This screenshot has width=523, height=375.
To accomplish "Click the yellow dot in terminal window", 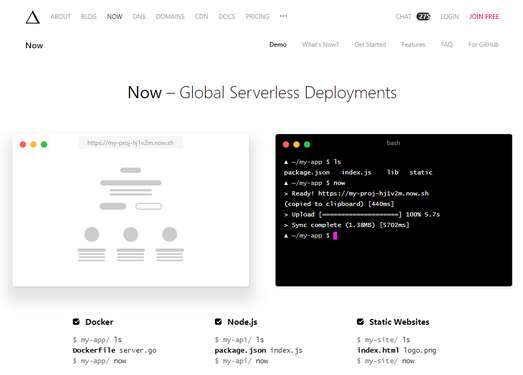I will [297, 144].
